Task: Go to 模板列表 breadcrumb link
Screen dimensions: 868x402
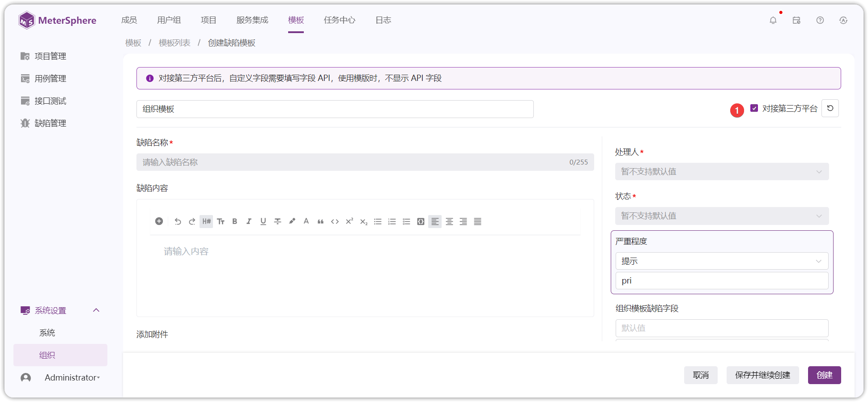Action: pos(174,43)
